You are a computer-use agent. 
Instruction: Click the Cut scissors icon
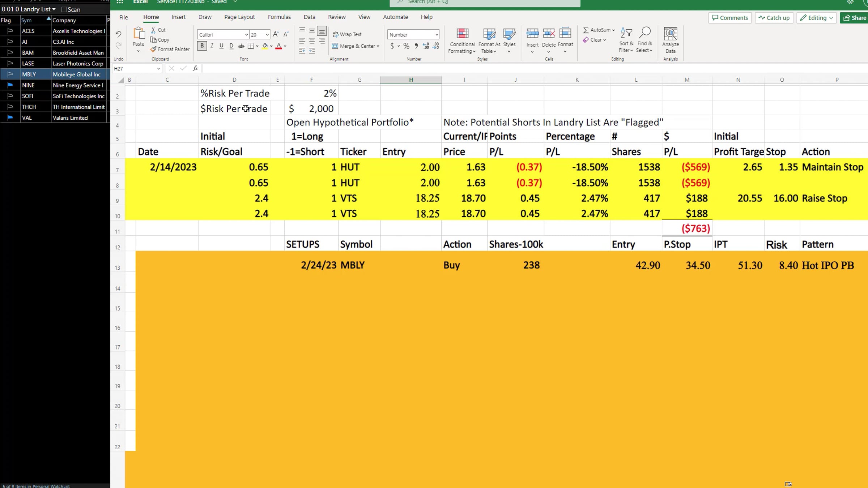click(153, 30)
